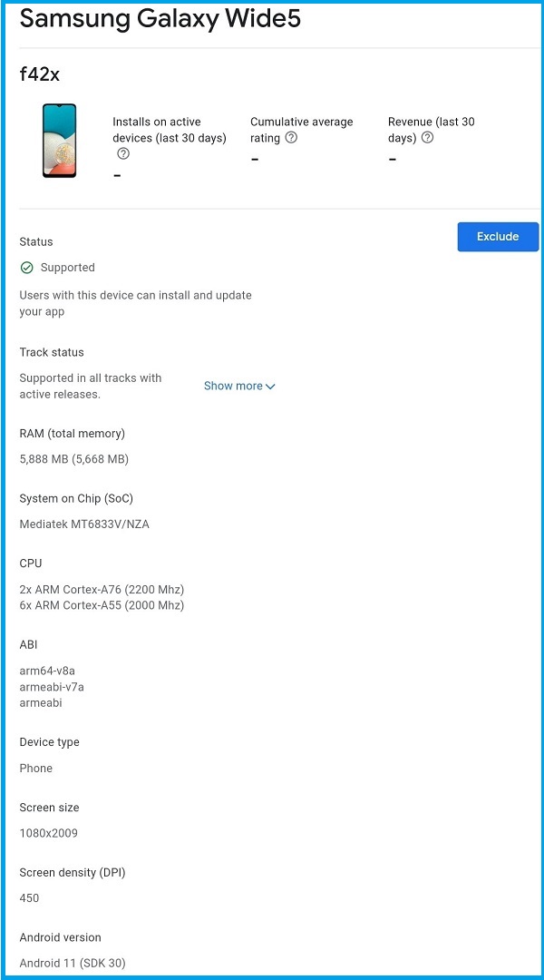544x980 pixels.
Task: Click the 2x ARM Cortex-A76 CPU line
Action: [102, 590]
